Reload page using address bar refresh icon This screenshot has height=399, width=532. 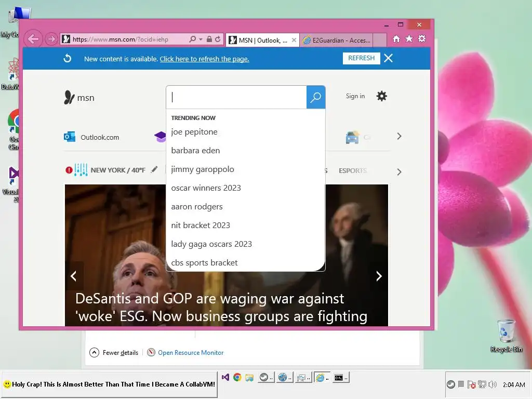(x=218, y=39)
